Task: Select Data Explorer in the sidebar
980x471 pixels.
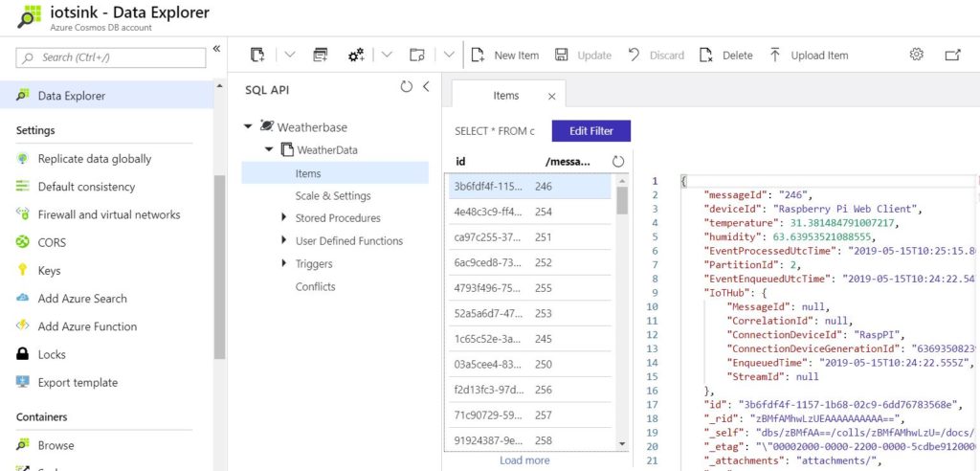Action: [106, 96]
